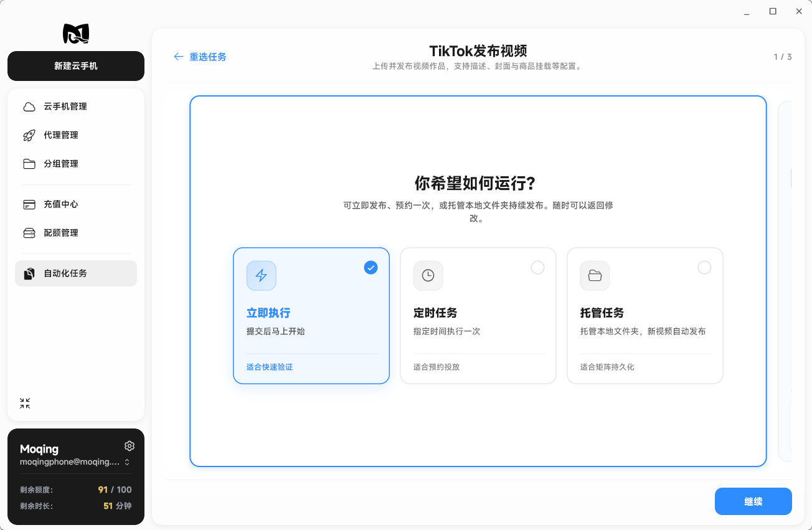Click the 剩余时长 label
Screen dimensions: 812x530
coord(36,506)
